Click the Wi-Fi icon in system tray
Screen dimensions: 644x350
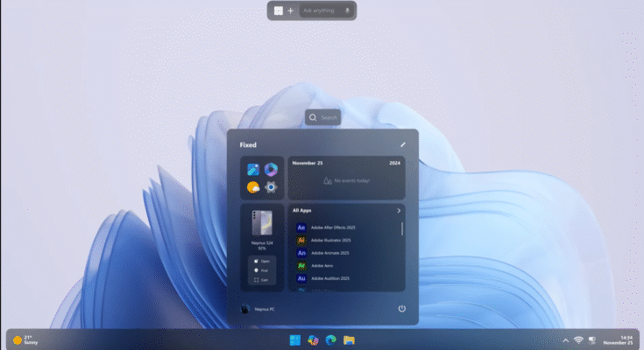point(578,340)
